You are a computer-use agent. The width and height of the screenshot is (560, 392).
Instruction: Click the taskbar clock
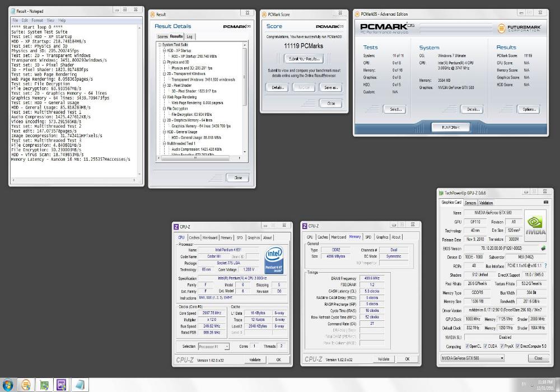(544, 385)
